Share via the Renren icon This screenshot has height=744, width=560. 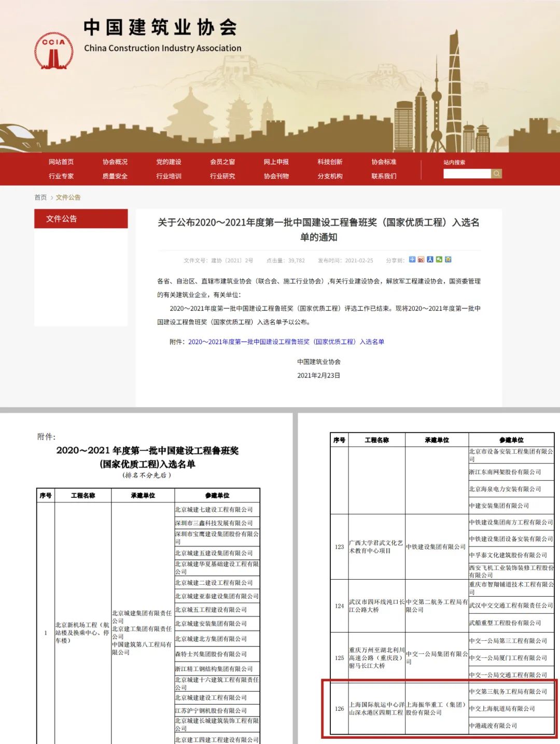(430, 259)
